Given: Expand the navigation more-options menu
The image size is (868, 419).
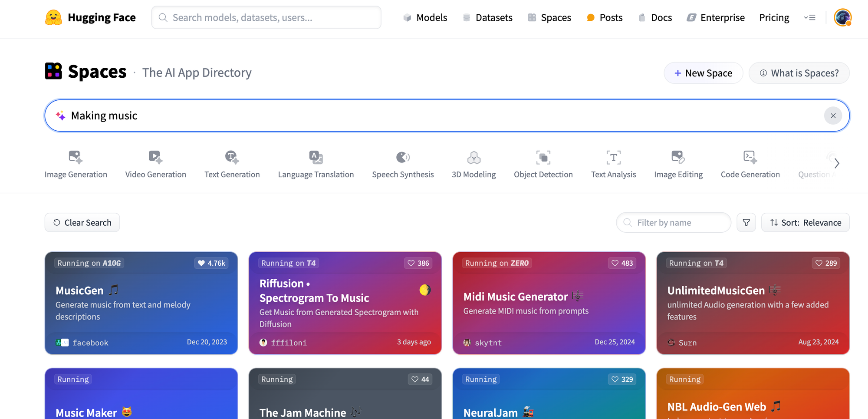Looking at the screenshot, I should coord(810,17).
